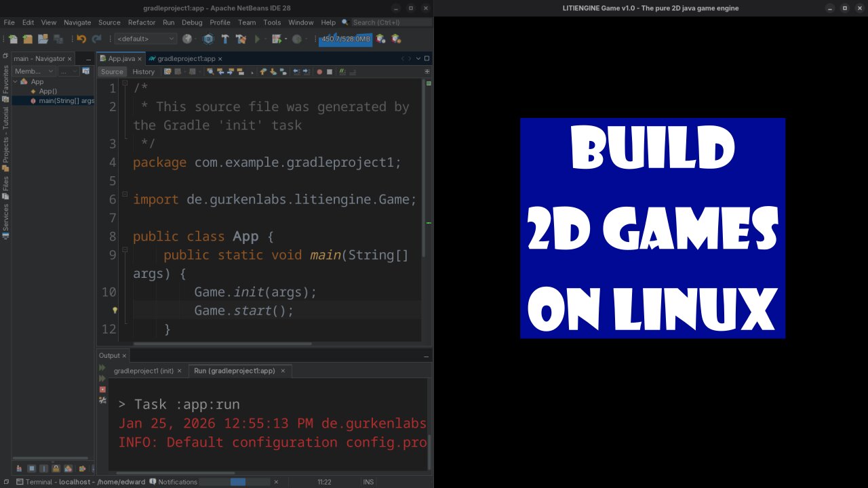Close the Output panel tab

(125, 356)
